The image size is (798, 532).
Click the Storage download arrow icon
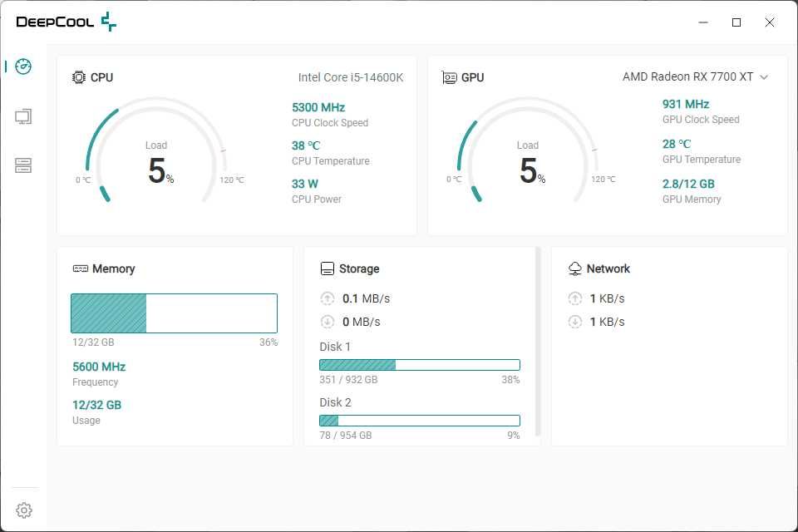tap(328, 322)
